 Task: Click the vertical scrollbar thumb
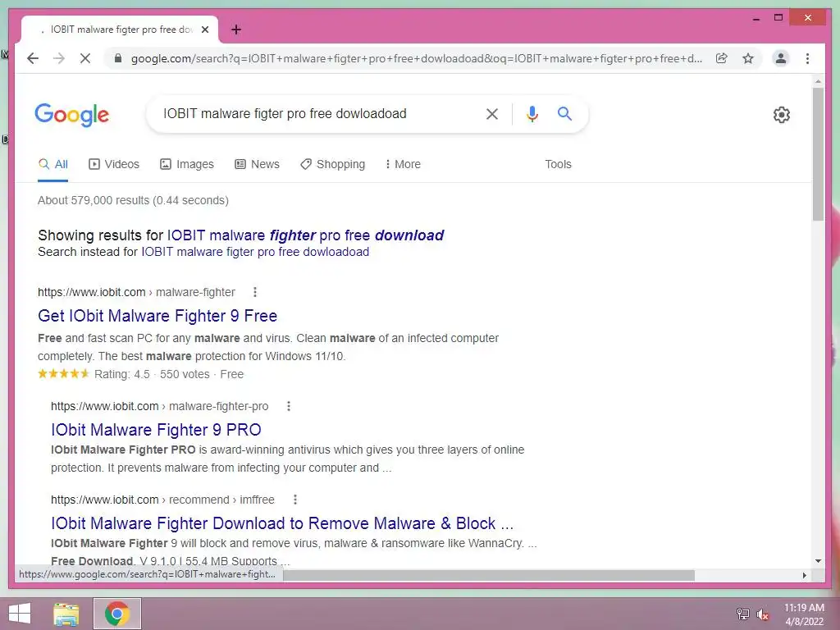818,153
